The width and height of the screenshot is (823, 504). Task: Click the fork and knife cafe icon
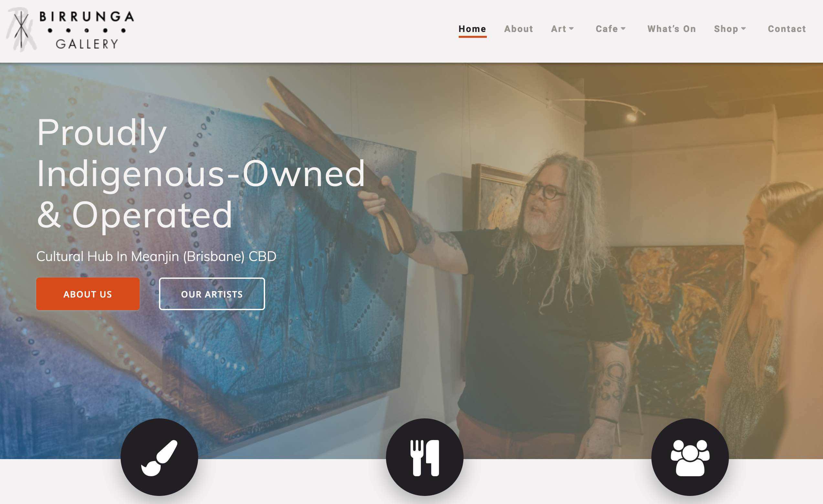pyautogui.click(x=424, y=457)
